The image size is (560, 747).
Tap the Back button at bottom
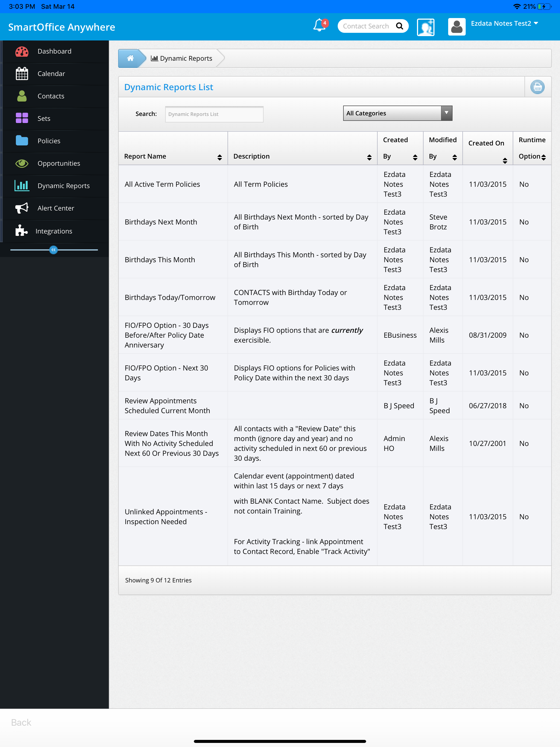tap(21, 722)
